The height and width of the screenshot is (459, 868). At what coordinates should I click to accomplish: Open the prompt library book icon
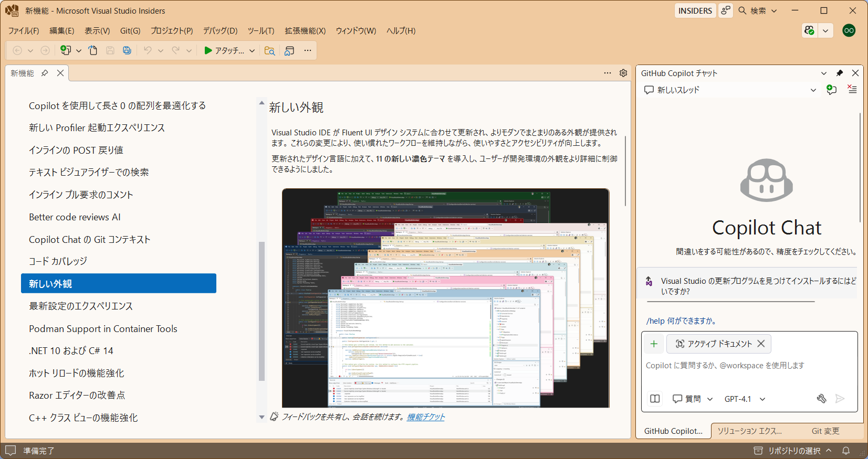[655, 399]
